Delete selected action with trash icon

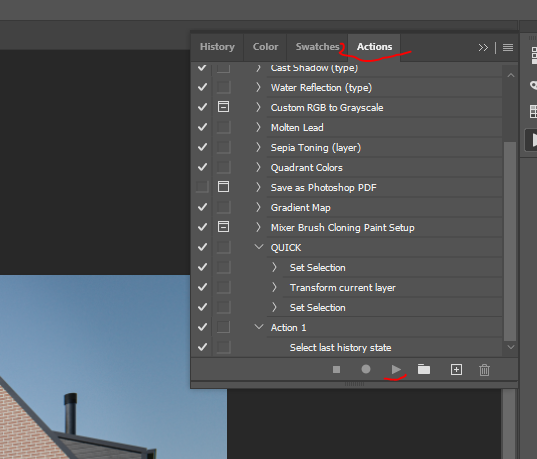(x=484, y=370)
